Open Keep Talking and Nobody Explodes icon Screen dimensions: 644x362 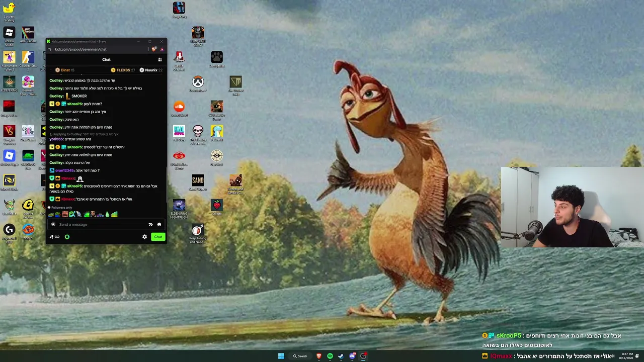198,234
